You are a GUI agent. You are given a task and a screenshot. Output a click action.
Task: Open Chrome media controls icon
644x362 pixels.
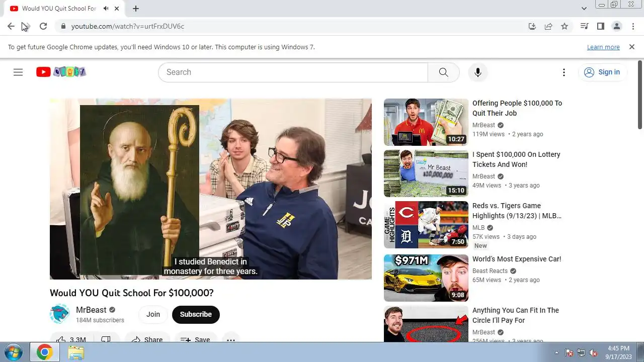point(584,26)
